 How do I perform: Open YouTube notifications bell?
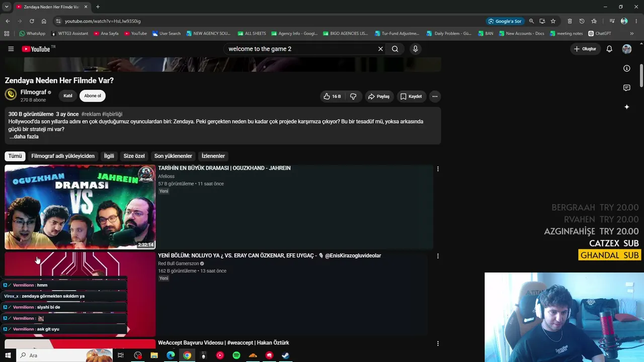[609, 49]
